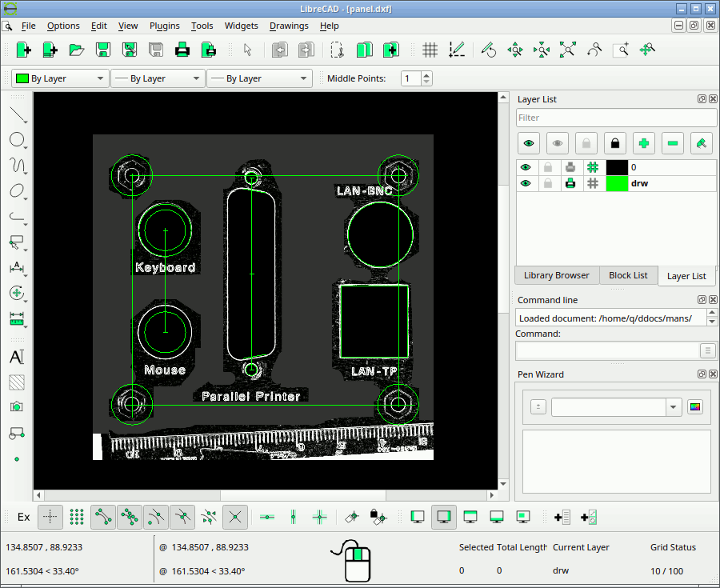Click the Measure/Info tool icon

18,318
